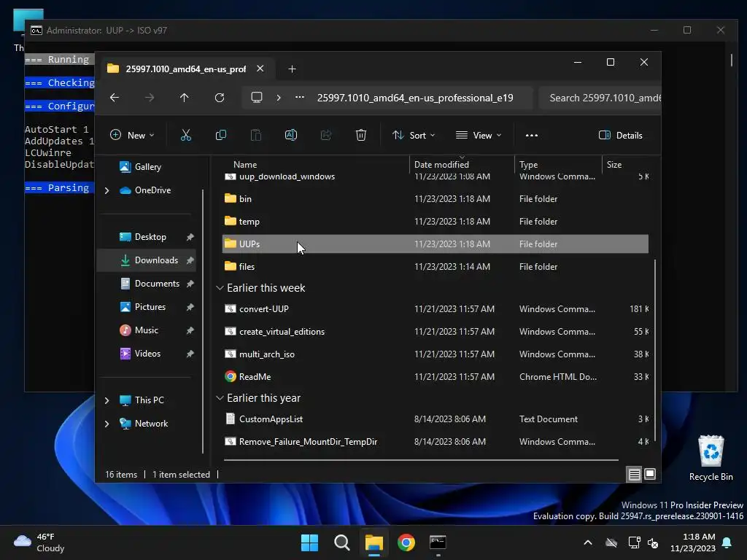
Task: Open the See more three-dots menu
Action: tap(532, 135)
